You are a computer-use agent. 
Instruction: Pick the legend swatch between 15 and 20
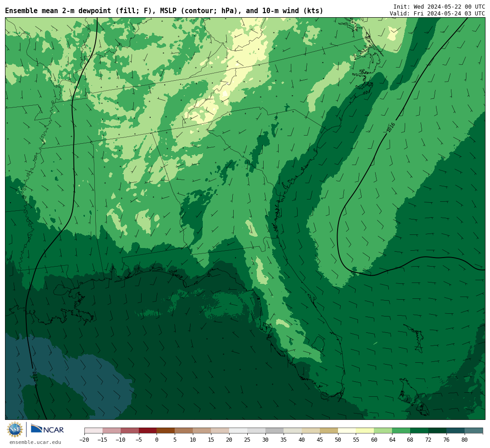point(220,431)
